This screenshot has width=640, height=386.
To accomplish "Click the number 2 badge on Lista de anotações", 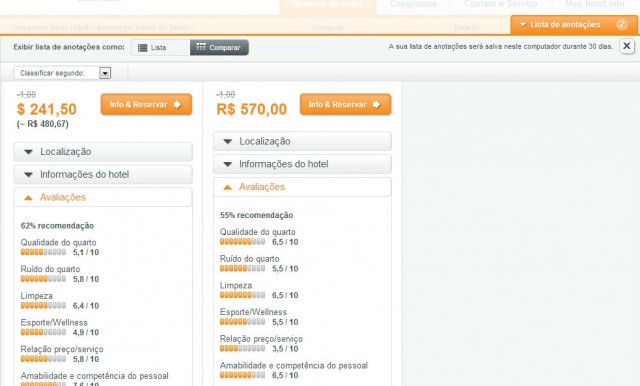I will 621,25.
